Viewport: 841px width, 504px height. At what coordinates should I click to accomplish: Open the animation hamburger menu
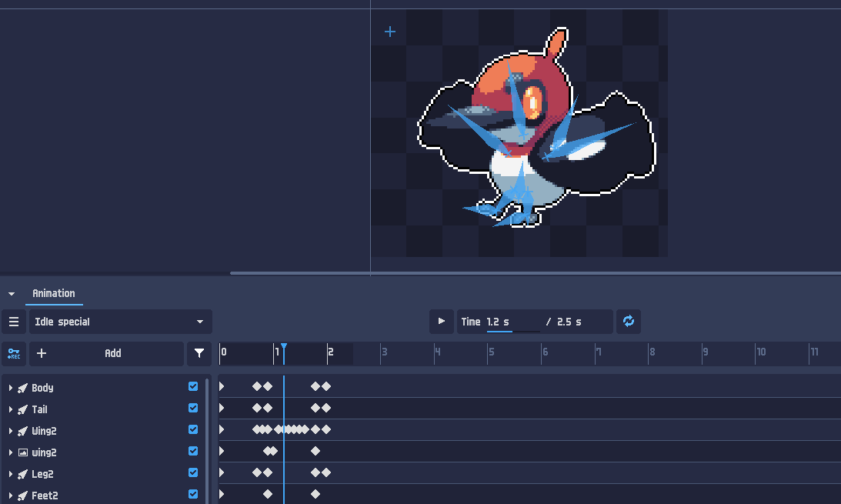14,322
